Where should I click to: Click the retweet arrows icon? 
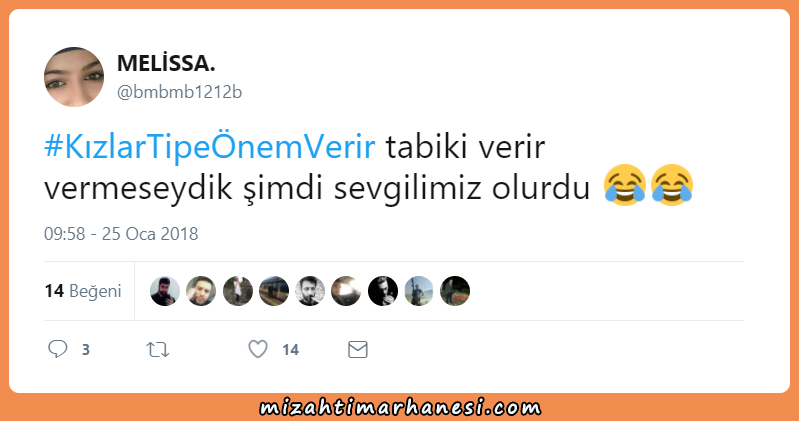pos(157,350)
